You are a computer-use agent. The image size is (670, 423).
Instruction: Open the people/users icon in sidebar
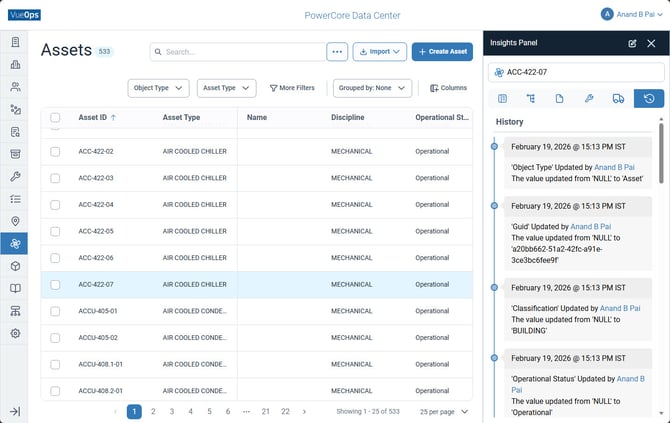(x=15, y=87)
